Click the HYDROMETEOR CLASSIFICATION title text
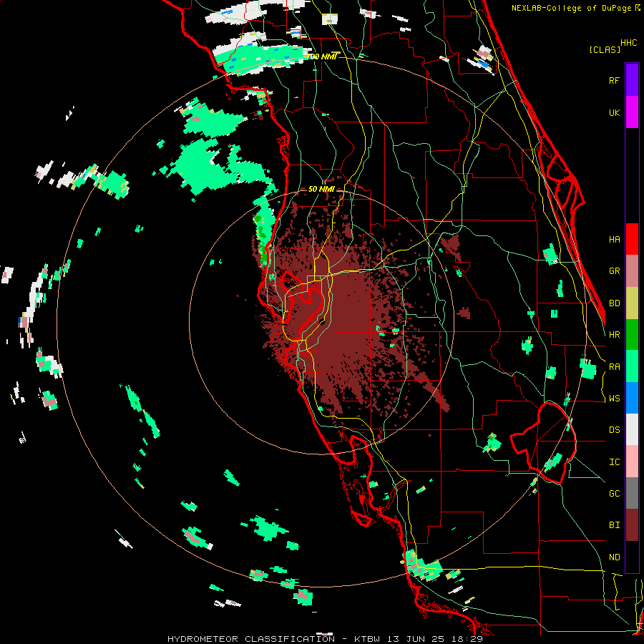The image size is (644, 644). click(x=251, y=639)
